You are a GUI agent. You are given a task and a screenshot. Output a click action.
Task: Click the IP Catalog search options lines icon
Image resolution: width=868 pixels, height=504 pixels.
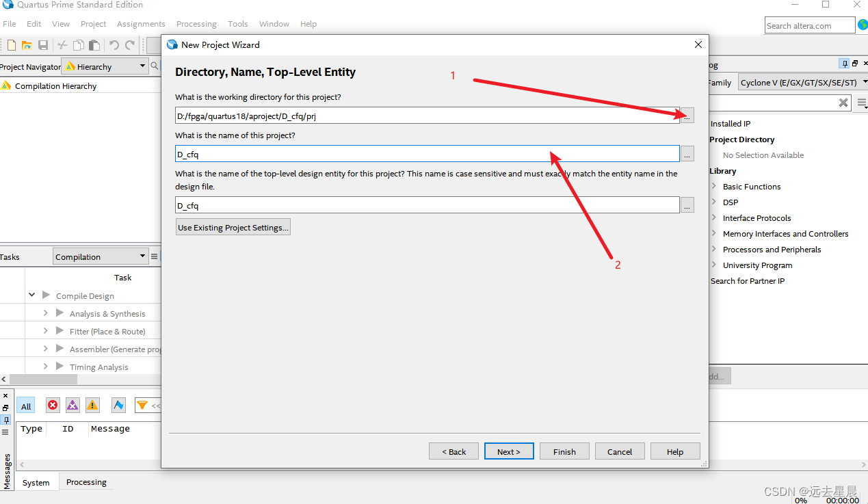click(862, 103)
